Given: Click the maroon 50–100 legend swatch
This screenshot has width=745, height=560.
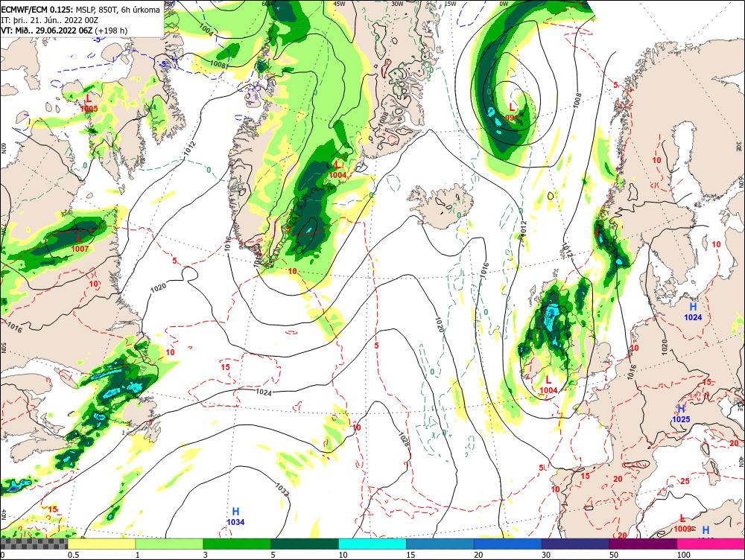Looking at the screenshot, I should pos(644,544).
